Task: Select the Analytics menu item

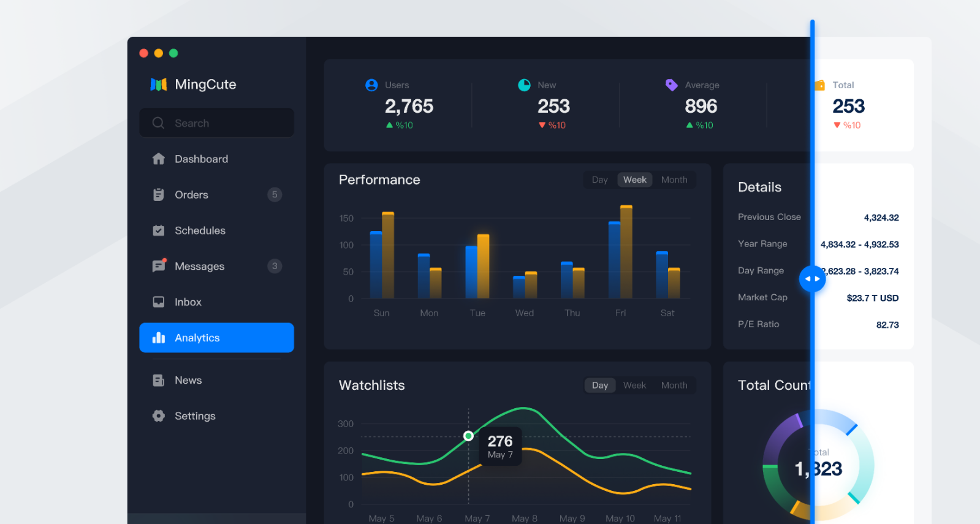Action: coord(216,338)
